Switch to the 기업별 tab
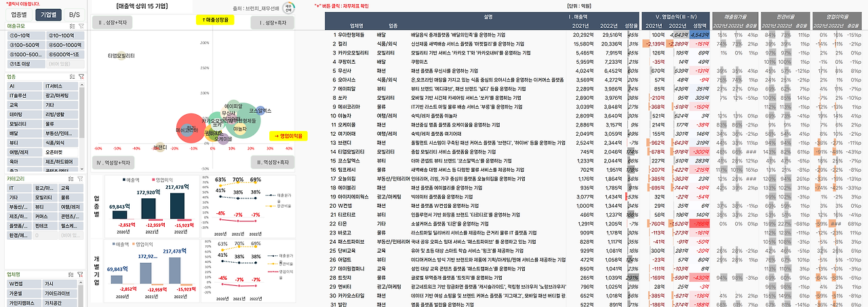 click(48, 14)
